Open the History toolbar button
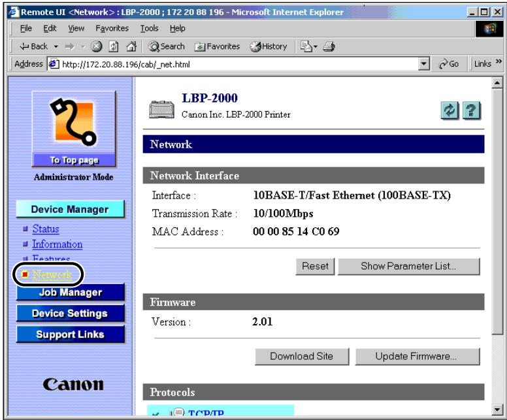Image resolution: width=507 pixels, height=420 pixels. 269,46
